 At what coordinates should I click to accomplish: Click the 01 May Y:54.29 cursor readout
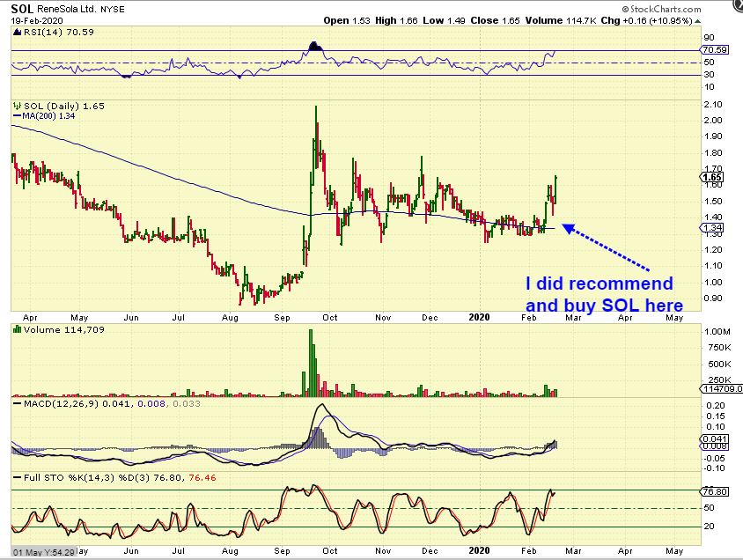click(x=43, y=552)
